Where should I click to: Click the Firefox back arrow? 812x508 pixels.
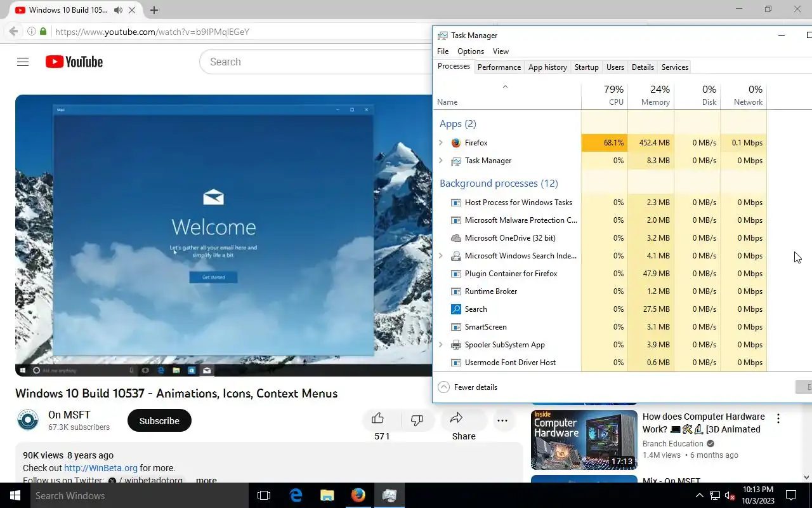pyautogui.click(x=13, y=32)
